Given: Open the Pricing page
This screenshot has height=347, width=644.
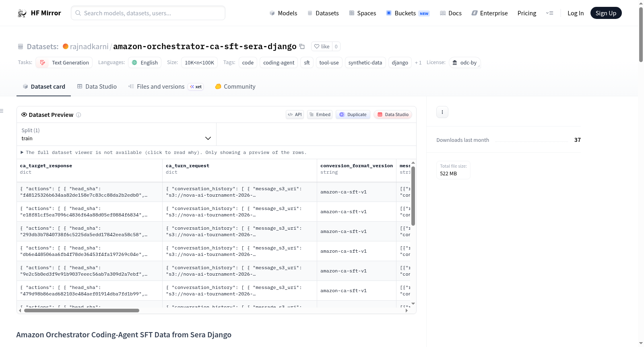Looking at the screenshot, I should [527, 13].
